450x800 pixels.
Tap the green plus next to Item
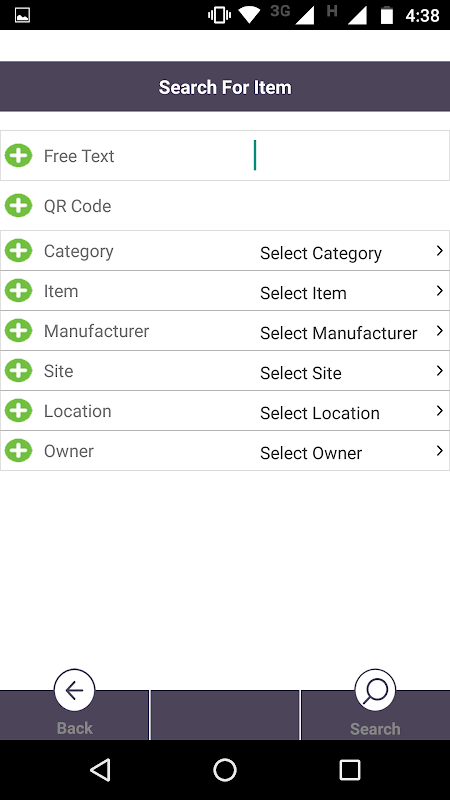pyautogui.click(x=18, y=291)
